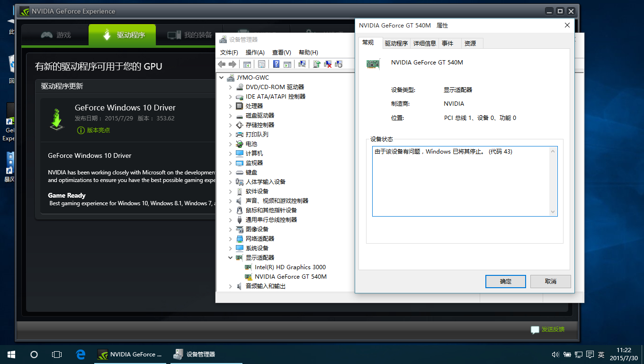Open the 查看(V) menu

click(282, 53)
